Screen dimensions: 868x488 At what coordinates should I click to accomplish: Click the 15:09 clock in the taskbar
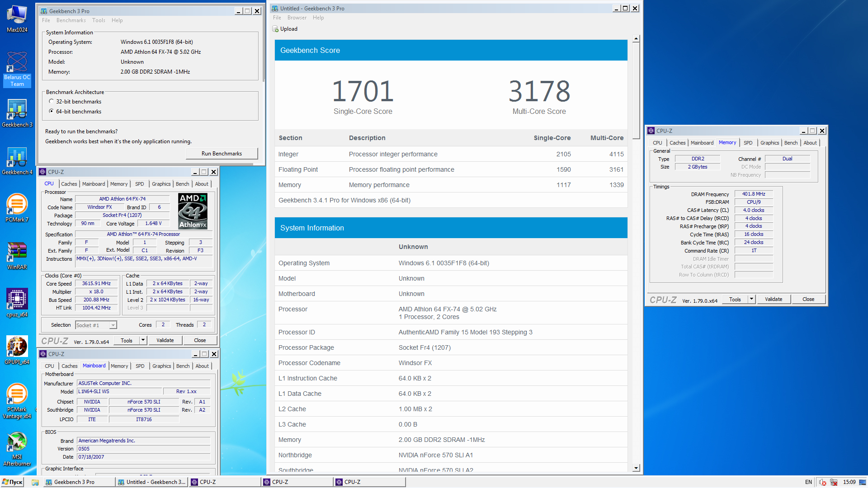pyautogui.click(x=849, y=482)
